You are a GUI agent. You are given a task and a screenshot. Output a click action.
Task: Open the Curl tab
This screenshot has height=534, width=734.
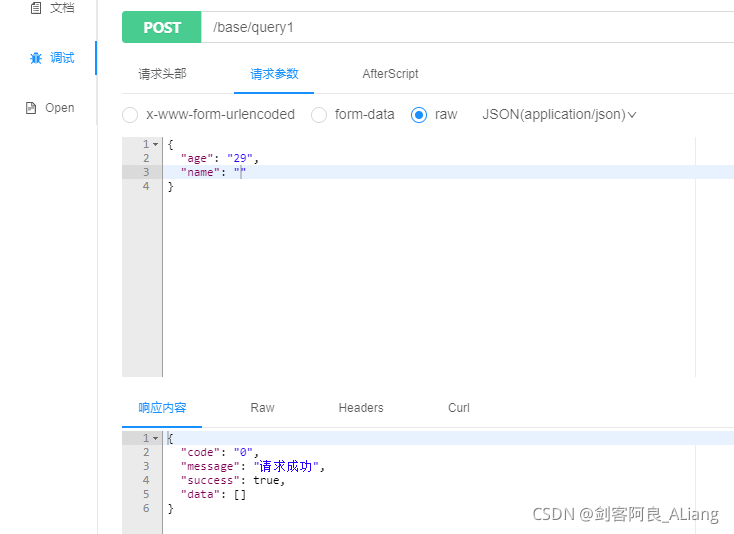(459, 408)
